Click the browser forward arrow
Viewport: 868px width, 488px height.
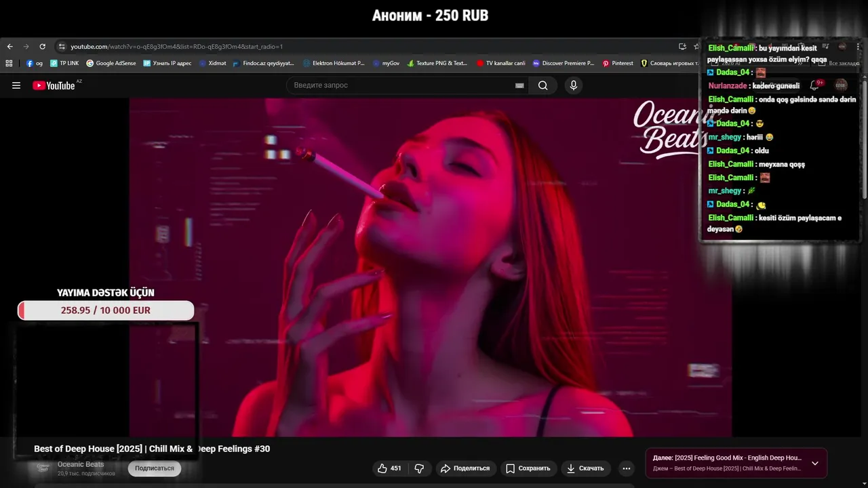pos(26,47)
